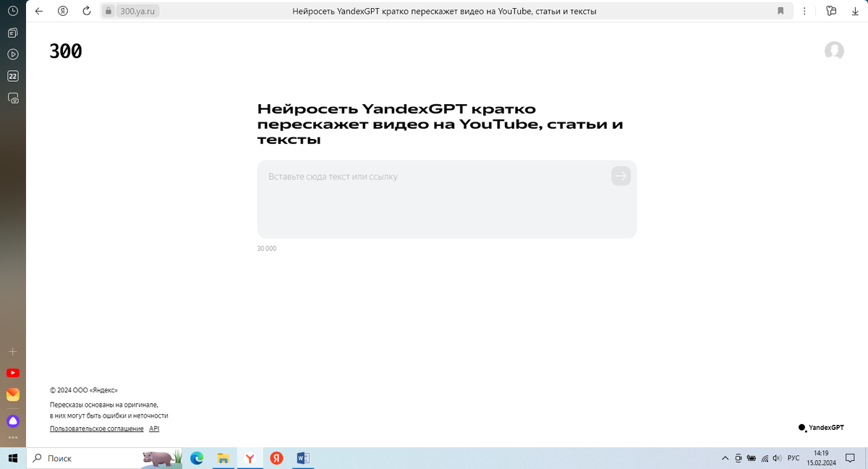Open the red Я taskbar icon
This screenshot has height=469, width=868.
click(x=276, y=458)
